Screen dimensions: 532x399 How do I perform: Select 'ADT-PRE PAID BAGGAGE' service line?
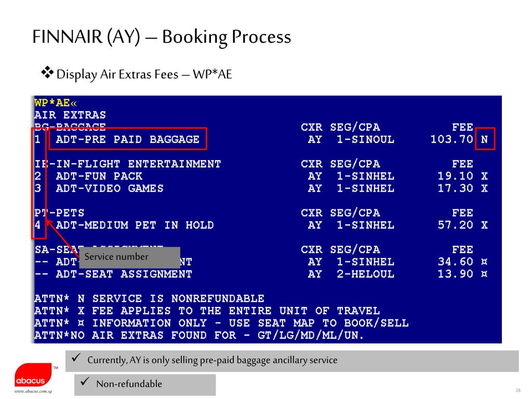point(128,139)
